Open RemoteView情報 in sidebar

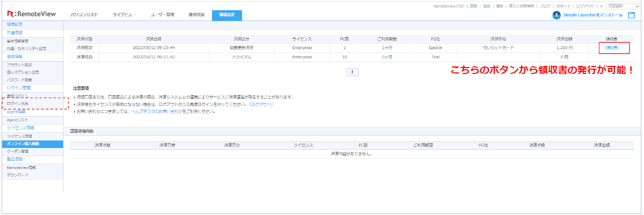pyautogui.click(x=21, y=167)
